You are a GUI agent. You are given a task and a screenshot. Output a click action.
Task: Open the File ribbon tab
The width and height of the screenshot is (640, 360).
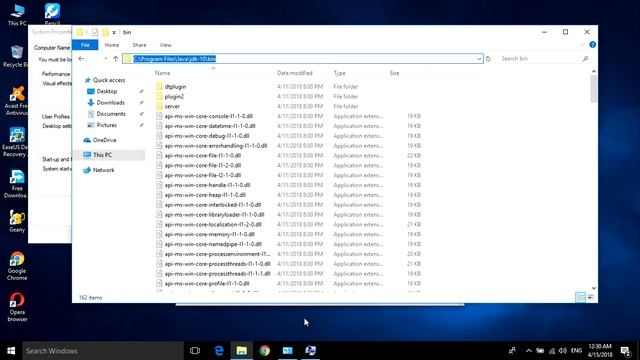[x=85, y=45]
